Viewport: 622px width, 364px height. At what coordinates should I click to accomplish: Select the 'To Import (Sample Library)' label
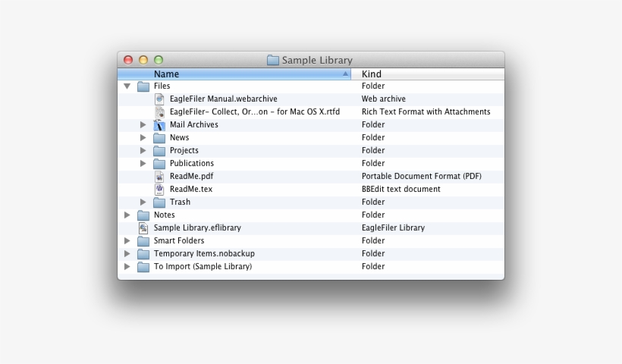[203, 266]
